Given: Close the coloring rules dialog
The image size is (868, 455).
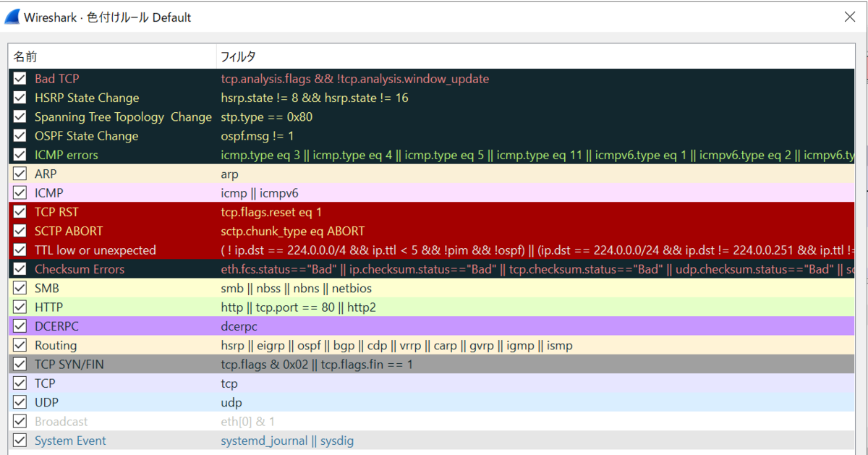Looking at the screenshot, I should click(849, 16).
